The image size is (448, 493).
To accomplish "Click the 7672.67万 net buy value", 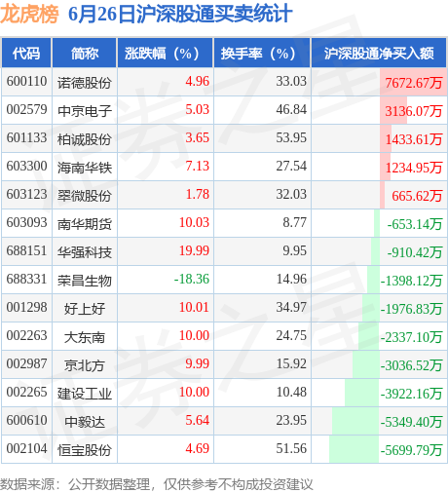I will click(414, 83).
